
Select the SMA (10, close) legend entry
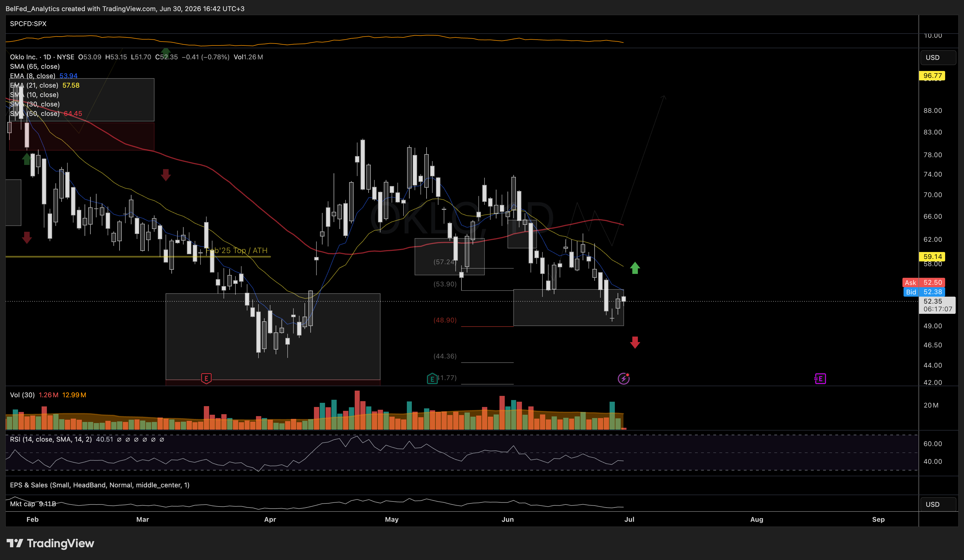tap(34, 95)
